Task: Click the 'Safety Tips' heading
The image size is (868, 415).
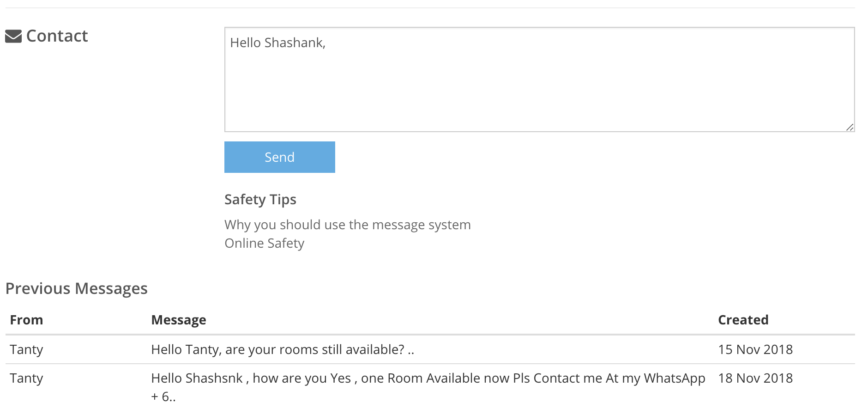Action: click(260, 200)
